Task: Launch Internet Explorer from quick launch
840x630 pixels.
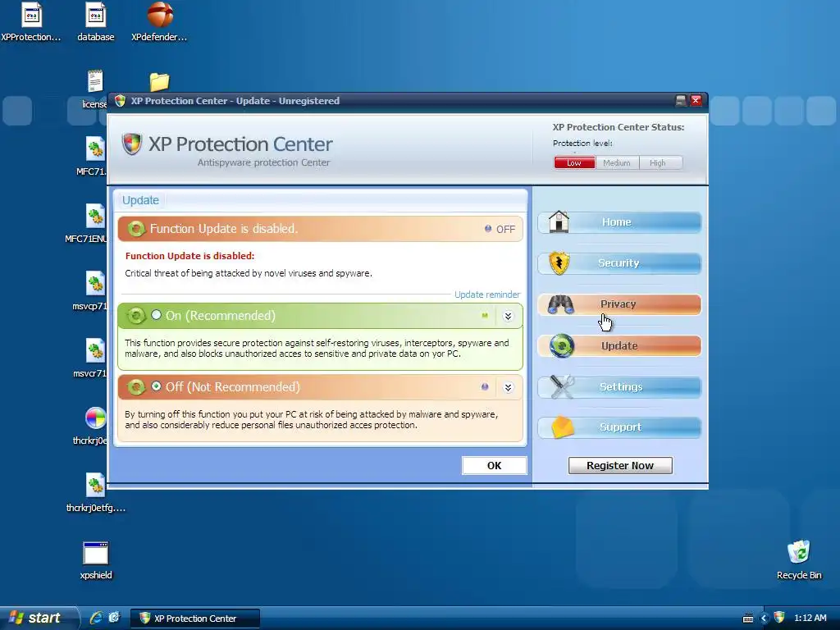Action: tap(96, 618)
